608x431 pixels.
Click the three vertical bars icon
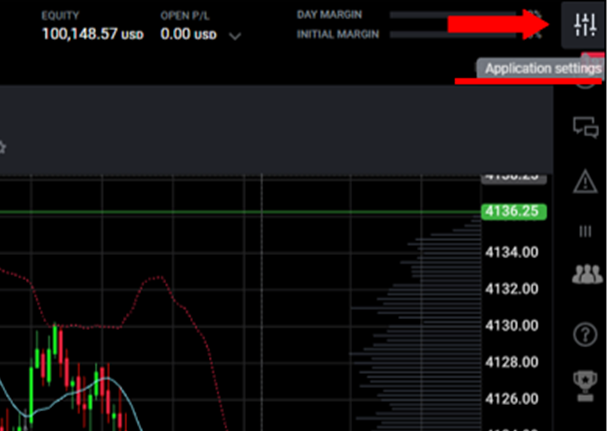[x=585, y=231]
